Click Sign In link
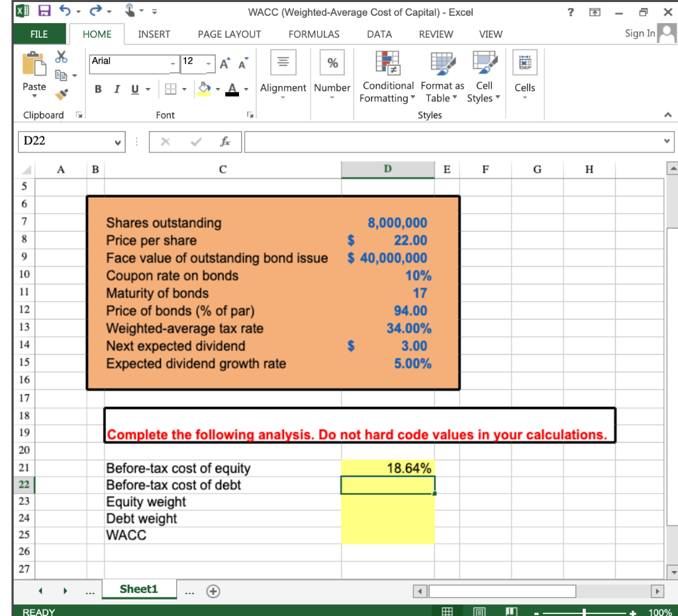The height and width of the screenshot is (616, 678). (640, 33)
